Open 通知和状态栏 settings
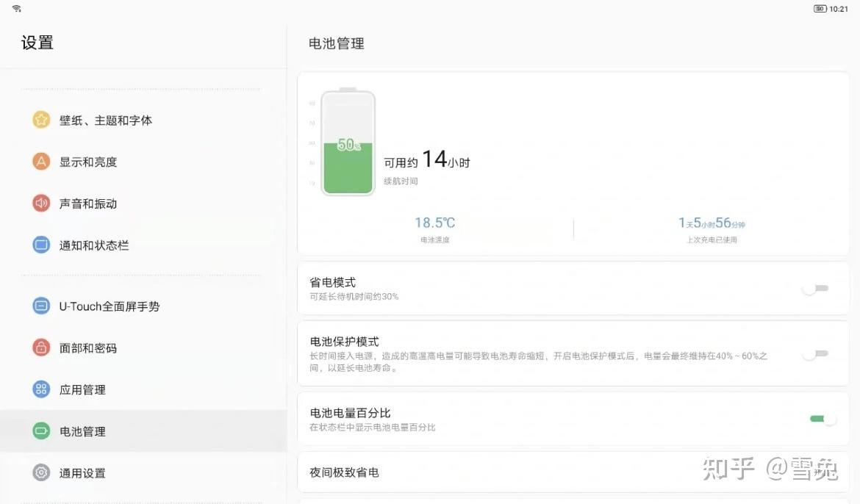This screenshot has height=504, width=860. [143, 245]
